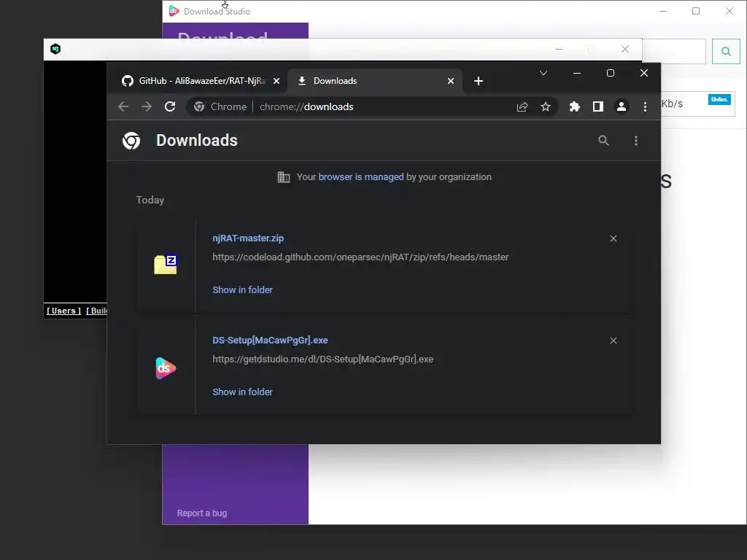Search downloads with magnifier icon

click(x=603, y=141)
